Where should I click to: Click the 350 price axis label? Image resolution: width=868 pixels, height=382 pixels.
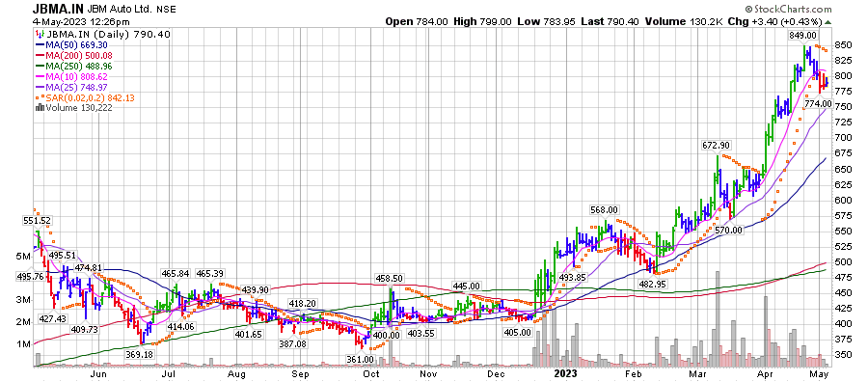[843, 354]
